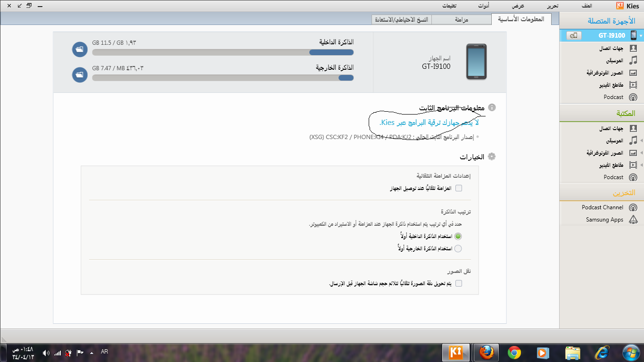The height and width of the screenshot is (362, 644).
Task: Open the تحرير (Edit) menu
Action: [x=553, y=6]
